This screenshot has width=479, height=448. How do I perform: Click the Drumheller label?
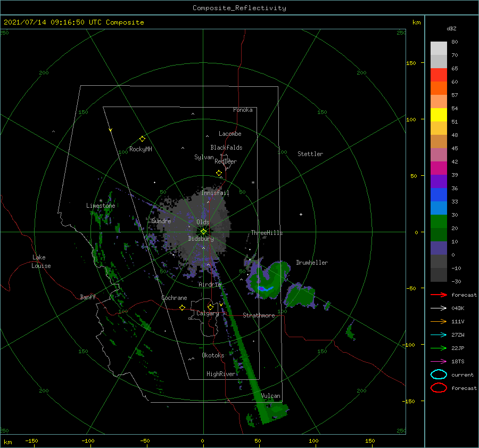[312, 263]
